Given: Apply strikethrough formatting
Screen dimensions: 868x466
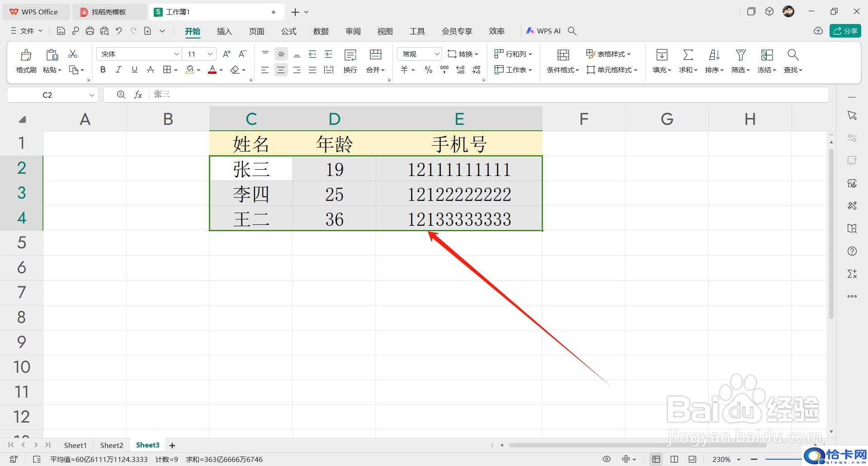Looking at the screenshot, I should click(x=151, y=70).
